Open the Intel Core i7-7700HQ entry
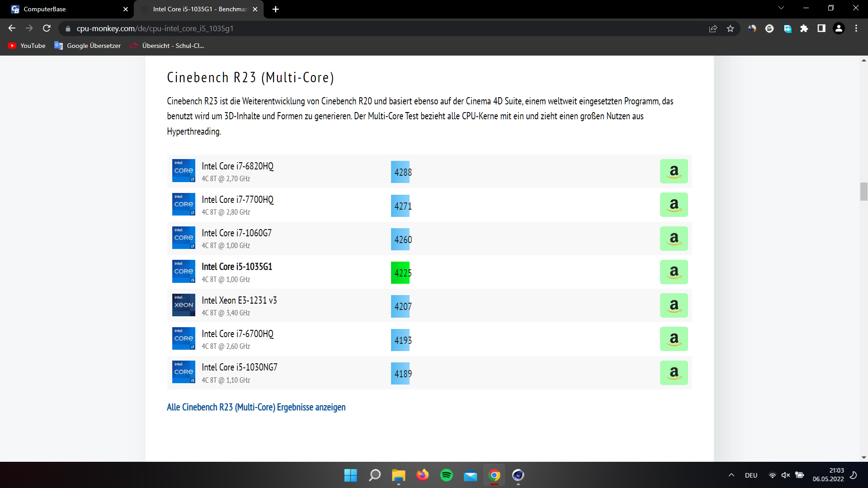This screenshot has width=868, height=488. [x=237, y=200]
